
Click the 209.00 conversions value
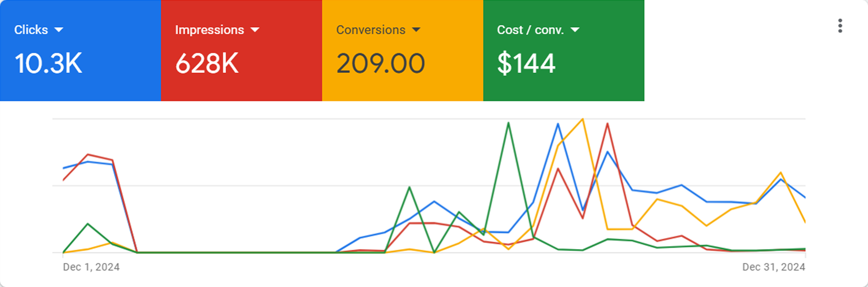[x=380, y=63]
